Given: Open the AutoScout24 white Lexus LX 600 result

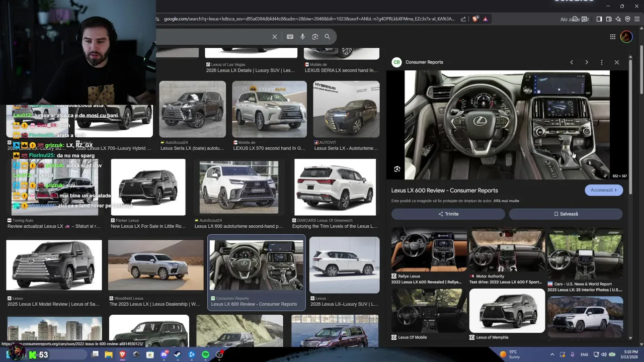Looking at the screenshot, I should pyautogui.click(x=238, y=187).
